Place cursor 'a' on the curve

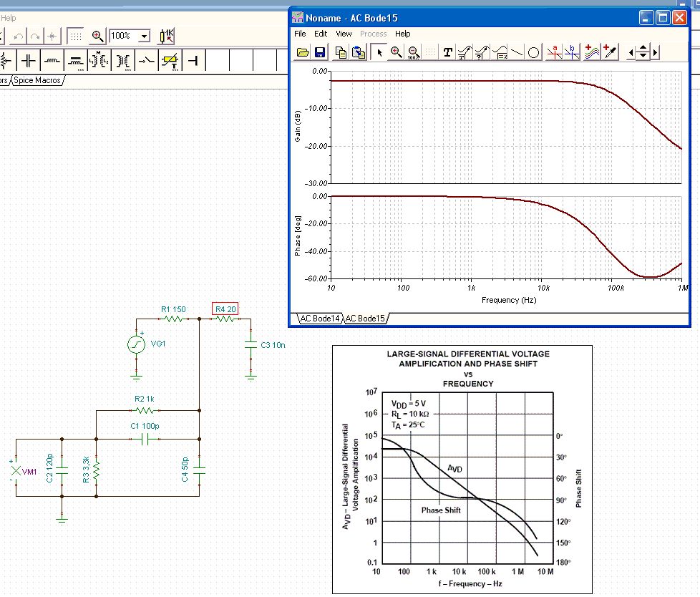click(x=553, y=52)
